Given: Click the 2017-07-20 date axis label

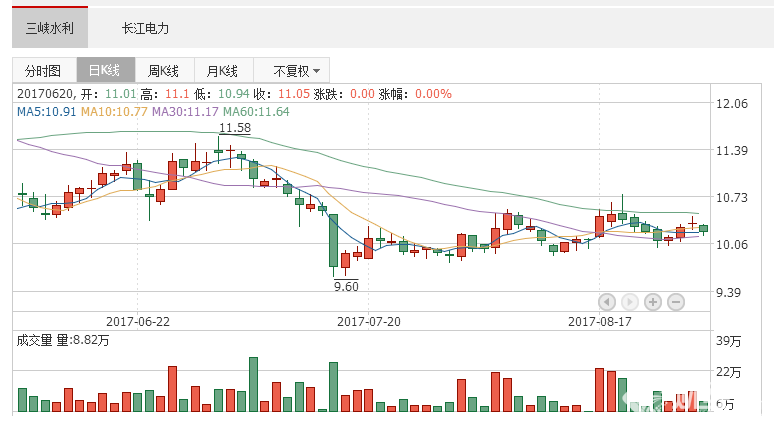Looking at the screenshot, I should 369,322.
